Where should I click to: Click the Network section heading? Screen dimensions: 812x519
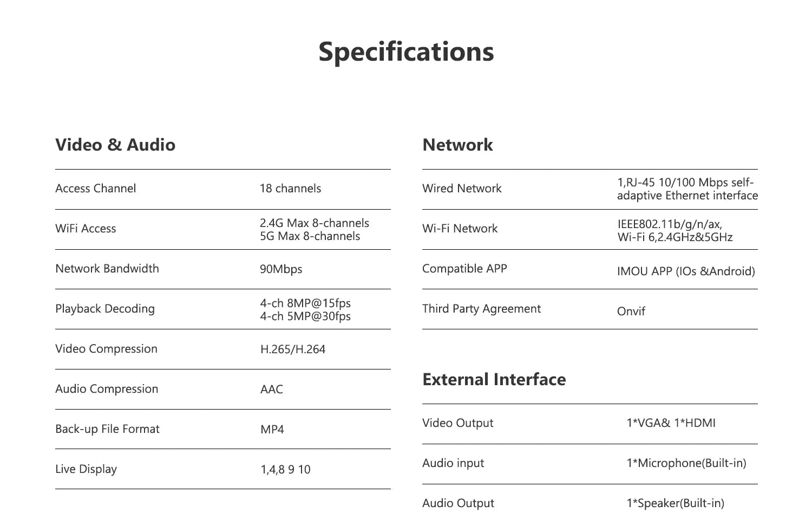pyautogui.click(x=457, y=145)
